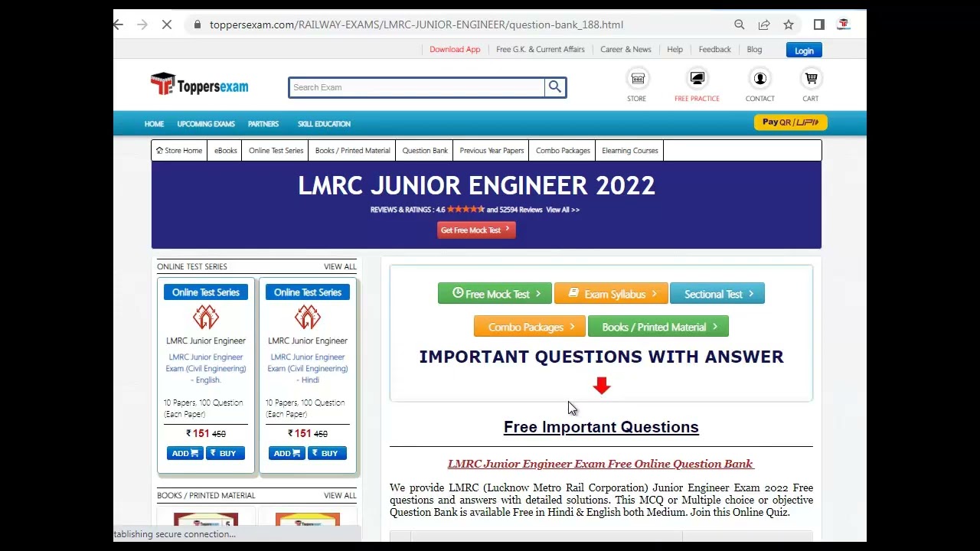
Task: Open Combo Packages tab
Action: (x=563, y=151)
